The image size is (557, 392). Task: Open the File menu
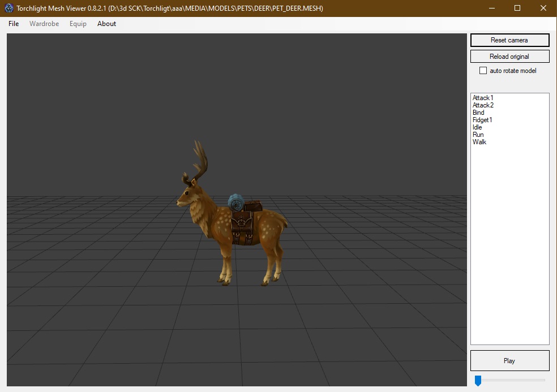(x=14, y=24)
